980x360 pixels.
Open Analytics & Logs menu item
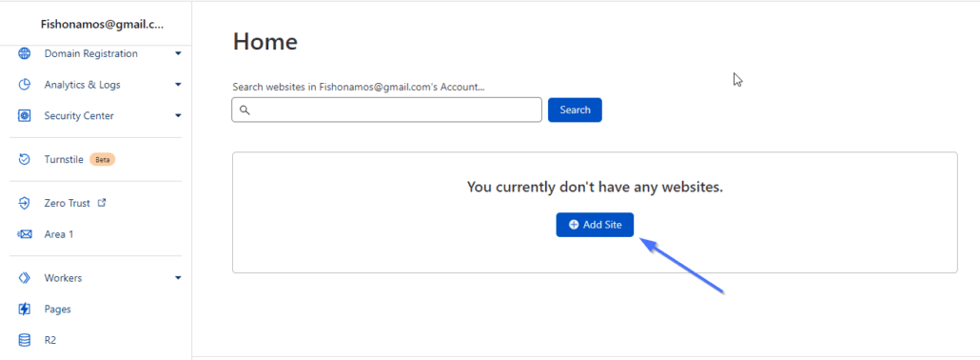[83, 85]
